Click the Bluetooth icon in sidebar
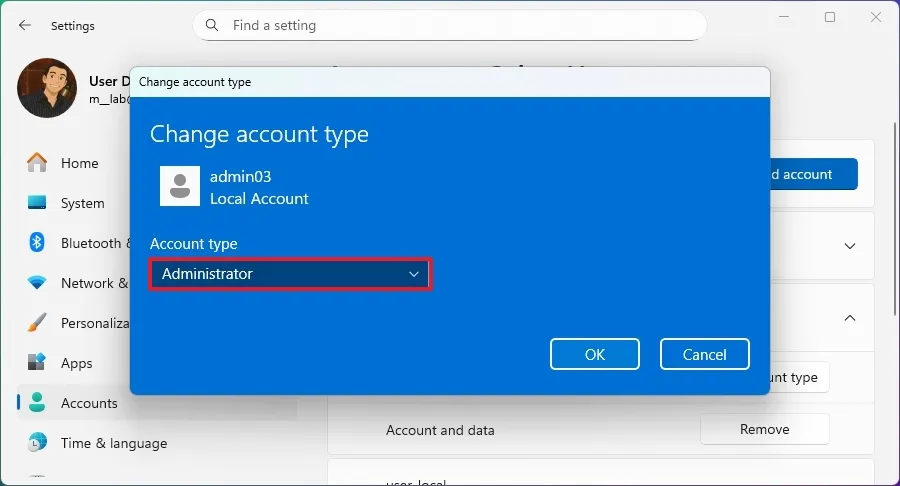 click(x=37, y=243)
